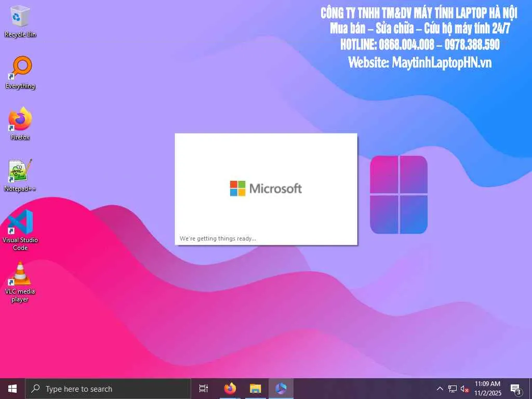Open the Notepad++ desktop shortcut
Image resolution: width=532 pixels, height=399 pixels.
[x=20, y=176]
